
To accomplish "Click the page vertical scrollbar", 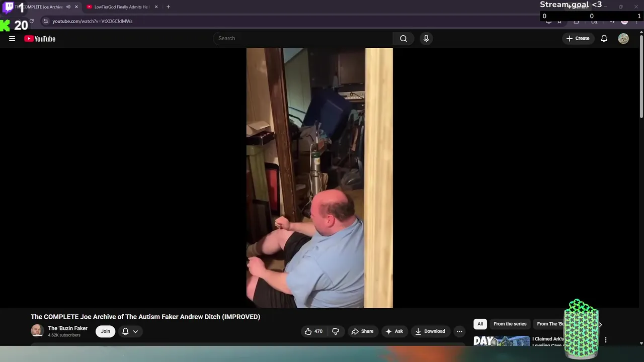I will coord(641,77).
